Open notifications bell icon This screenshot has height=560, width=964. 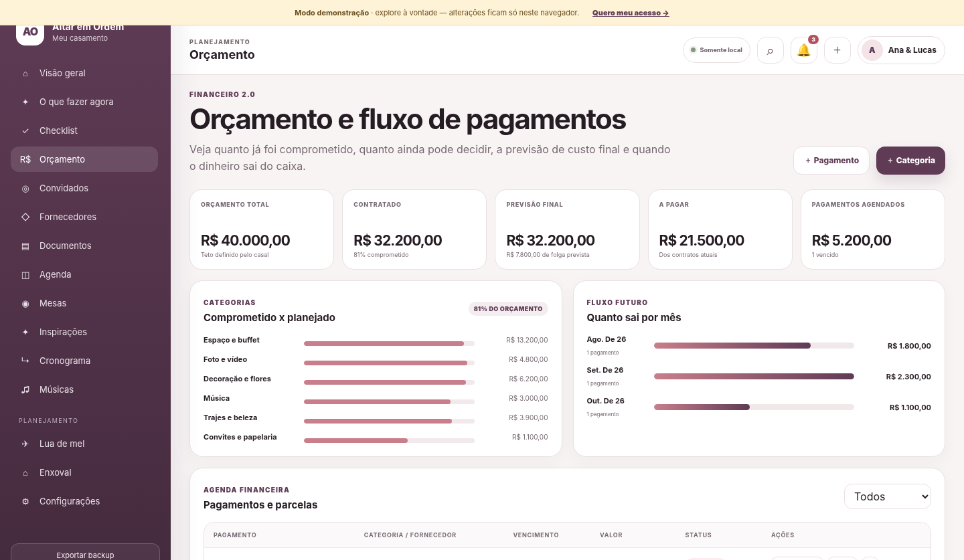pyautogui.click(x=804, y=50)
